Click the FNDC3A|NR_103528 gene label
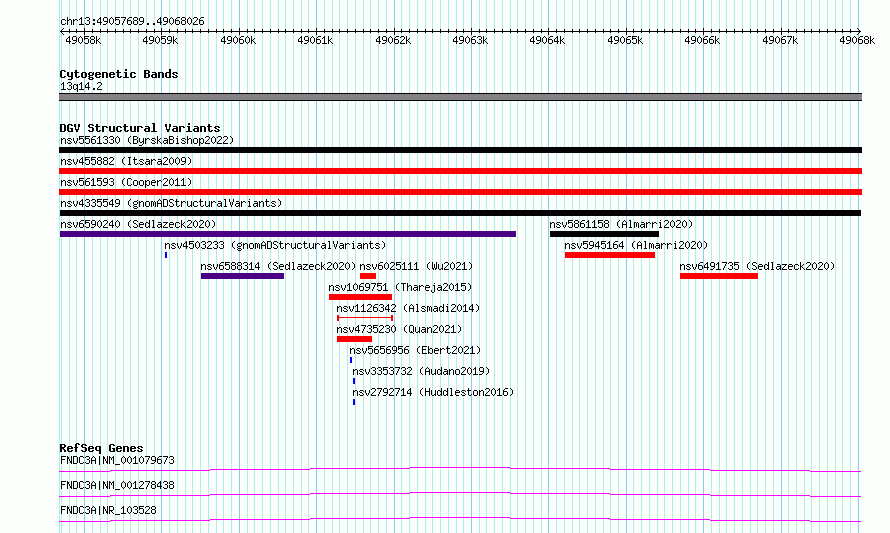The image size is (890, 533). click(x=108, y=510)
